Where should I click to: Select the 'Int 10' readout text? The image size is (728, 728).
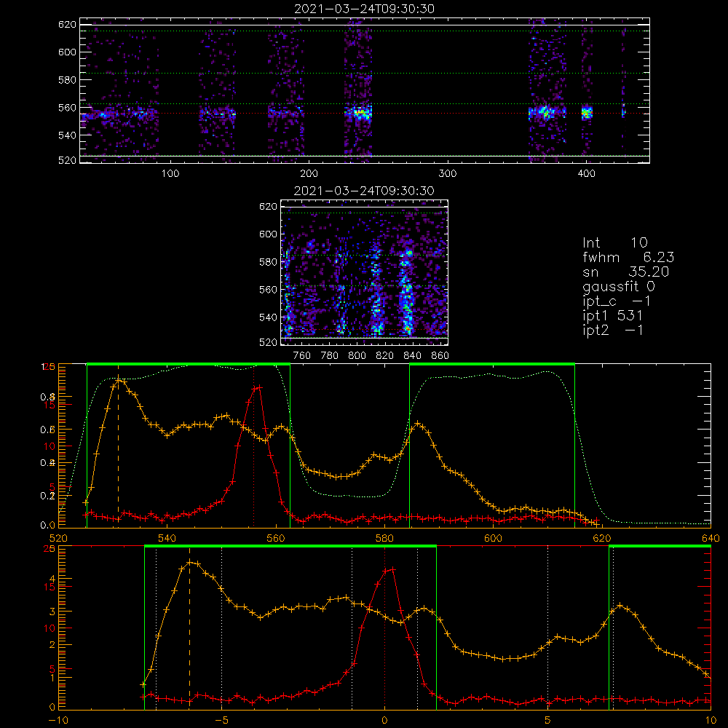coord(615,243)
